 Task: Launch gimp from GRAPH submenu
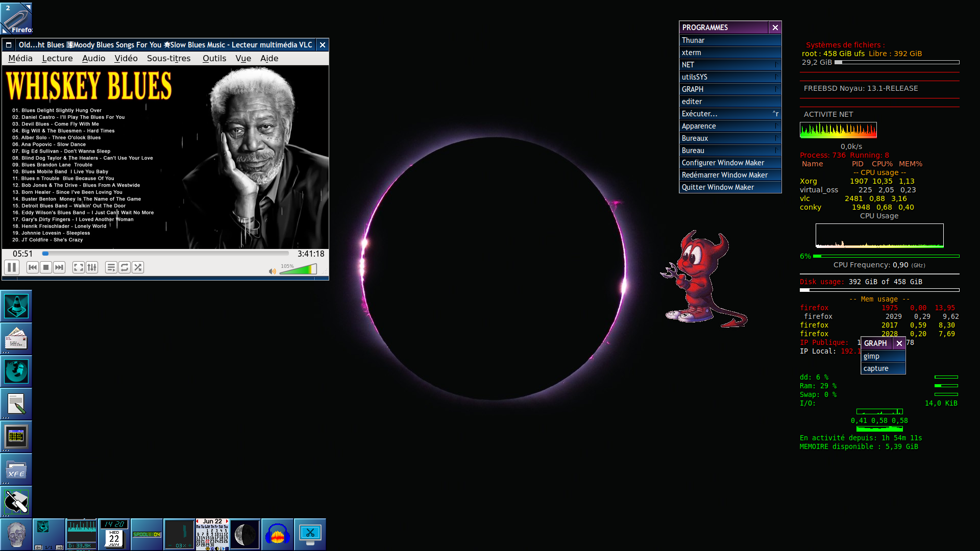pos(883,356)
